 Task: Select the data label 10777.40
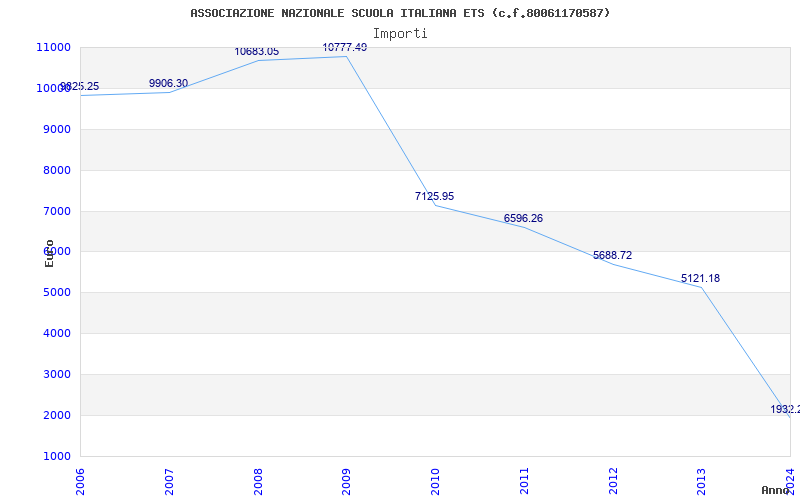pos(345,47)
